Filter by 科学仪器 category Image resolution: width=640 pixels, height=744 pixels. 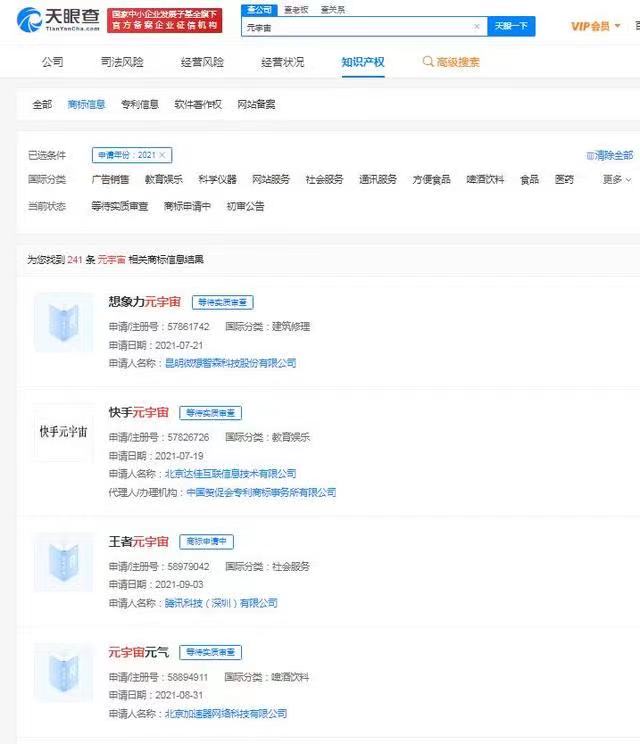[x=217, y=179]
